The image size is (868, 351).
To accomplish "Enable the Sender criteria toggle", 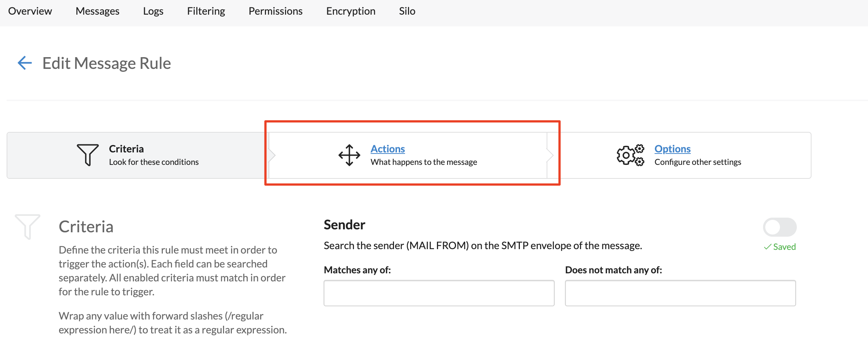I will click(x=780, y=227).
